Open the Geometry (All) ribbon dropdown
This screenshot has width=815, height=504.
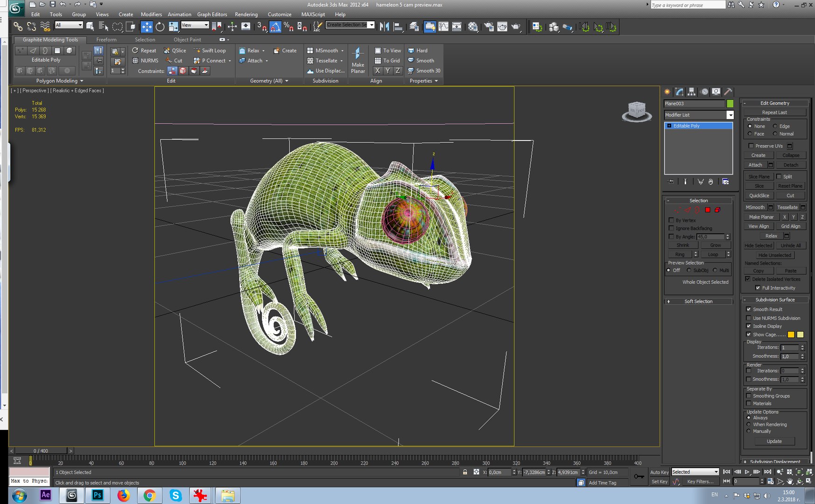coord(269,81)
